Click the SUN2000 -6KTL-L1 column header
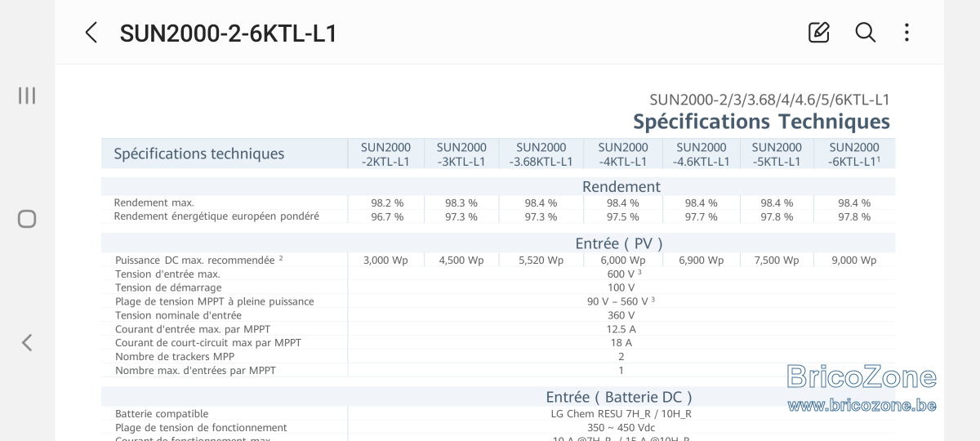The width and height of the screenshot is (980, 441). 854,154
